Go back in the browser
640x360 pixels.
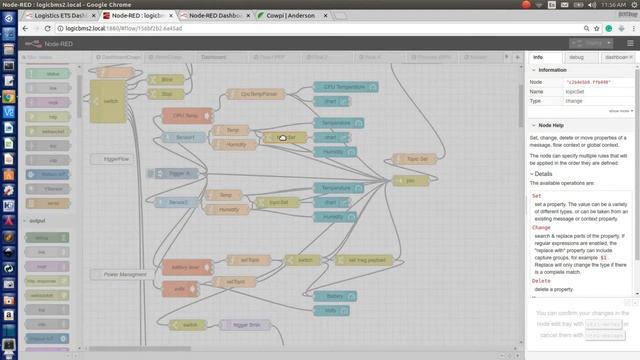pyautogui.click(x=25, y=29)
